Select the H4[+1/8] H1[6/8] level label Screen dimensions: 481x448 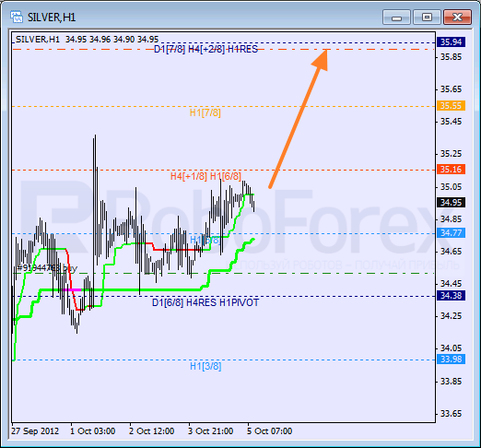click(205, 176)
